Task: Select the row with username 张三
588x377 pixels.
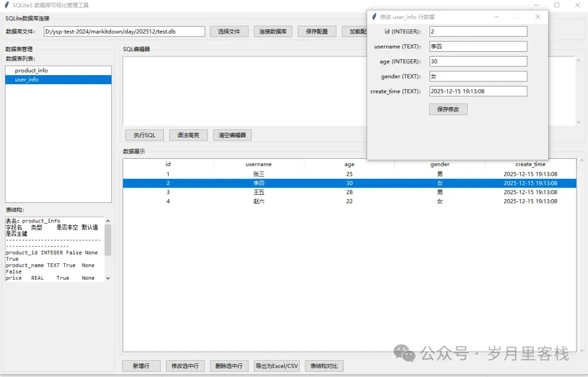Action: coord(350,174)
